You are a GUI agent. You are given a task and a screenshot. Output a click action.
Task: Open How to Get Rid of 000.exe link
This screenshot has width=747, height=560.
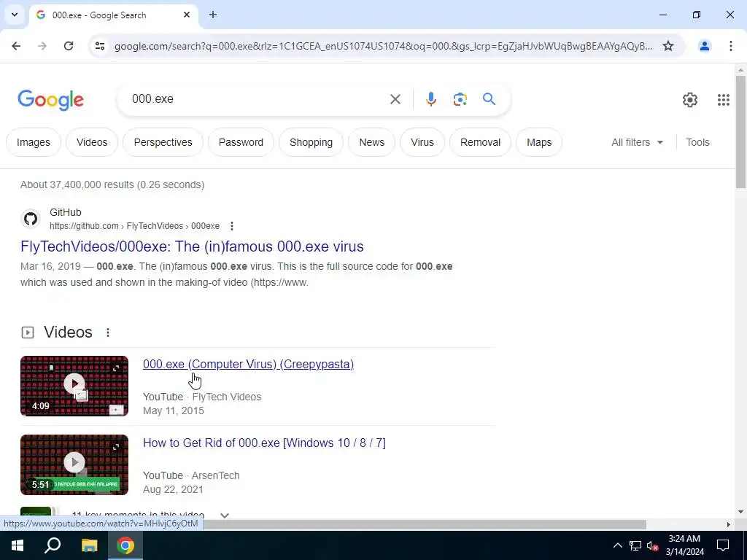(x=264, y=443)
